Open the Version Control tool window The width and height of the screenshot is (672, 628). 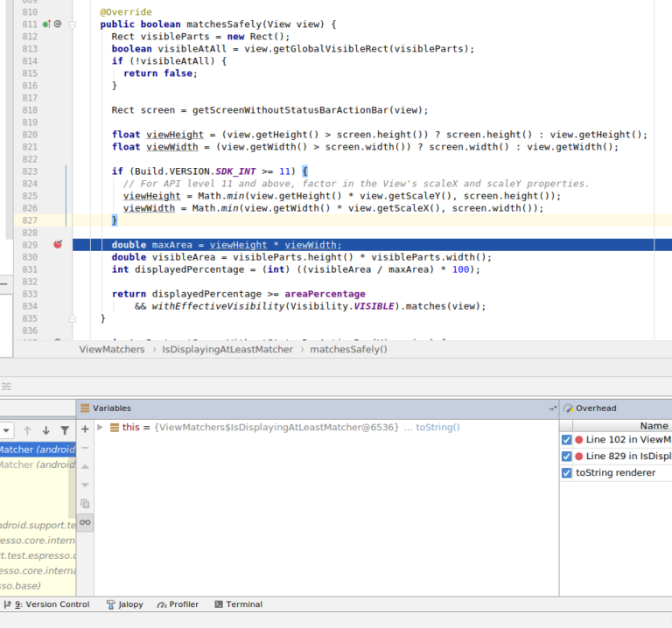[x=46, y=604]
